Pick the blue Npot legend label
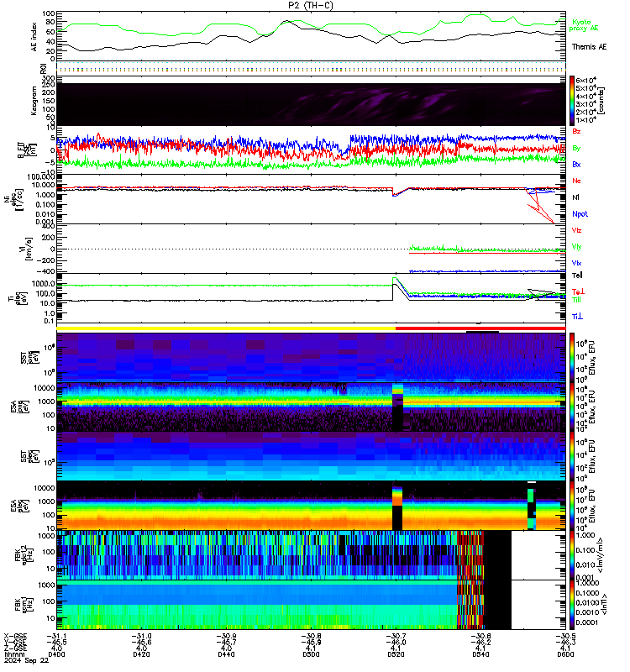 (x=580, y=214)
